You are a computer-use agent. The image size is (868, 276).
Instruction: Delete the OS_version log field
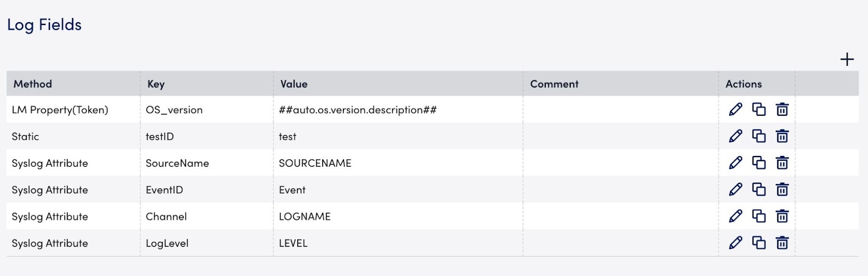point(782,109)
